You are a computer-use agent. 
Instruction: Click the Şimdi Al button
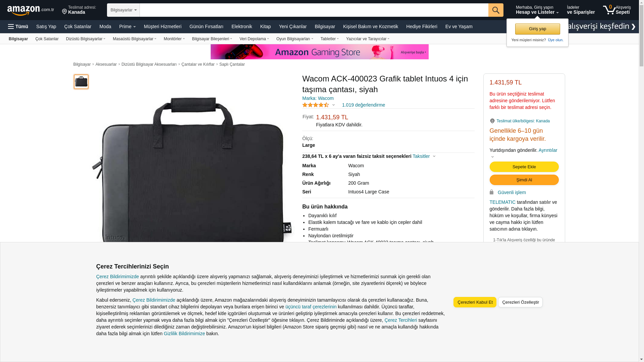point(524,180)
